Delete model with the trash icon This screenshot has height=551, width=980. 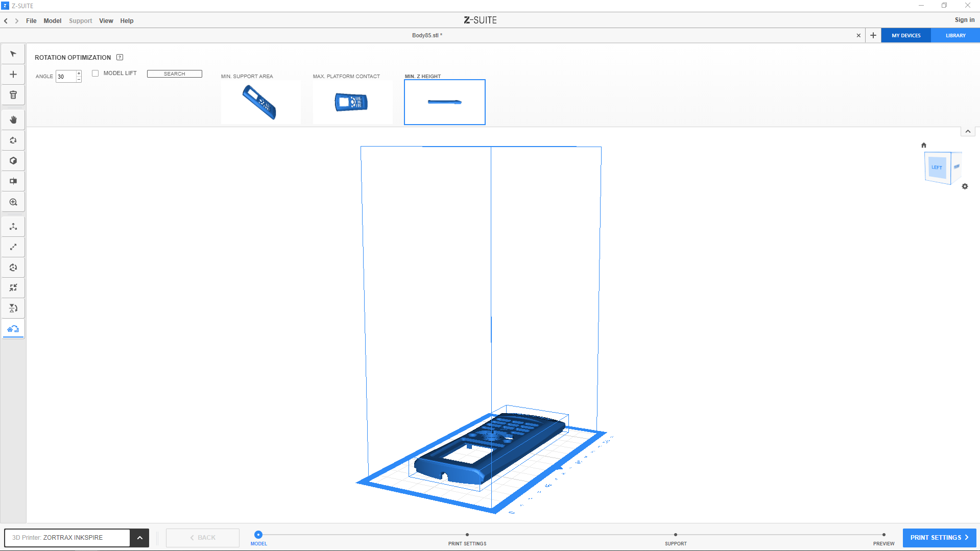pyautogui.click(x=13, y=95)
